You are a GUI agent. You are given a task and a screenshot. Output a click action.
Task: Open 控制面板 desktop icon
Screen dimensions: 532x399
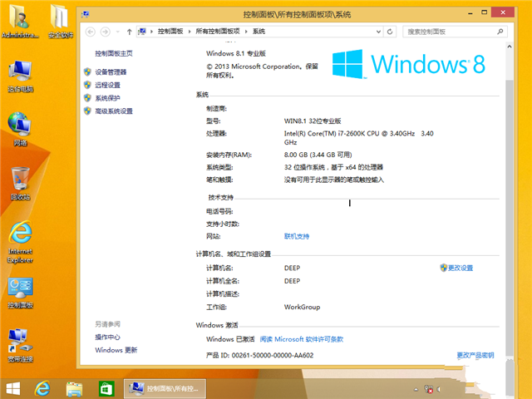pos(20,293)
